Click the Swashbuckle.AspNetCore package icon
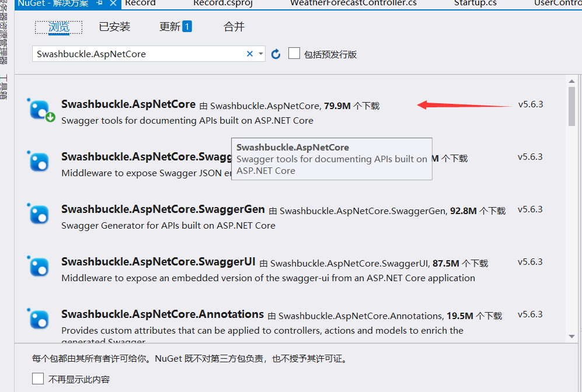582x392 pixels. tap(40, 110)
